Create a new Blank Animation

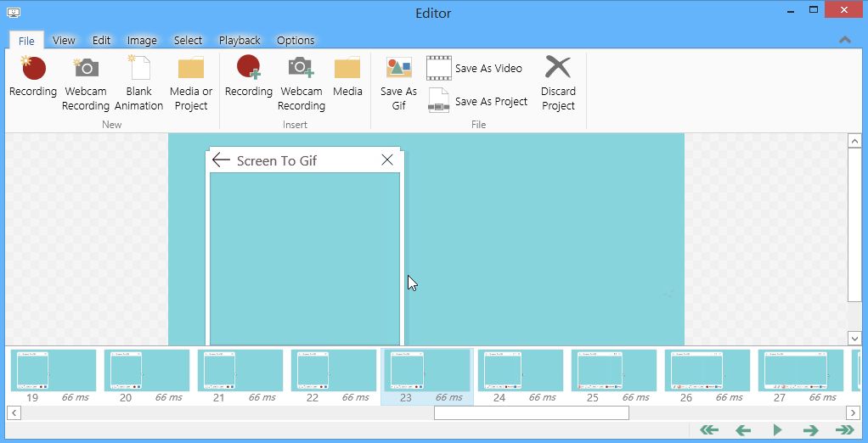tap(139, 83)
